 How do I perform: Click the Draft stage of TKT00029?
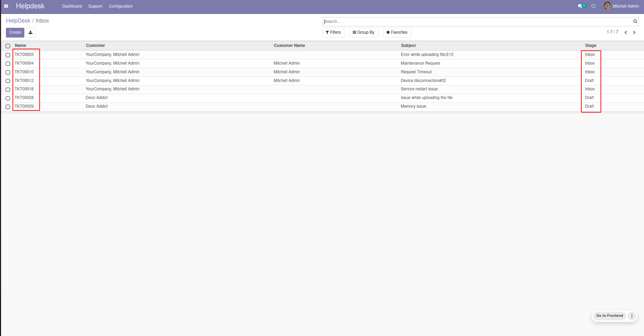click(589, 106)
